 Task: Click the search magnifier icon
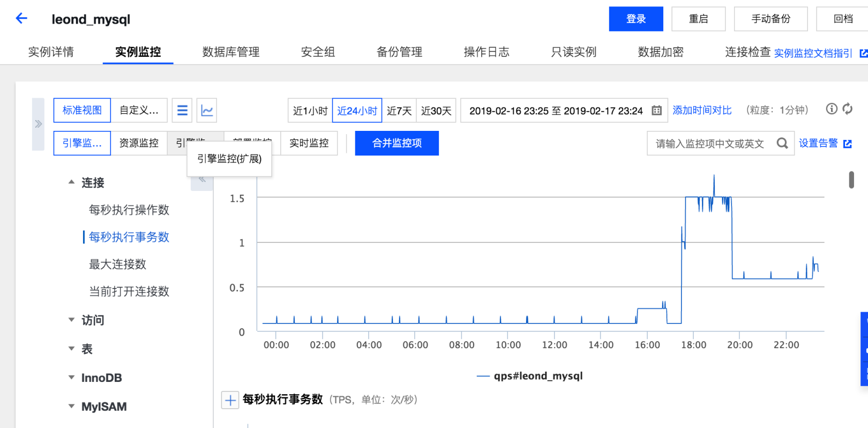[782, 143]
